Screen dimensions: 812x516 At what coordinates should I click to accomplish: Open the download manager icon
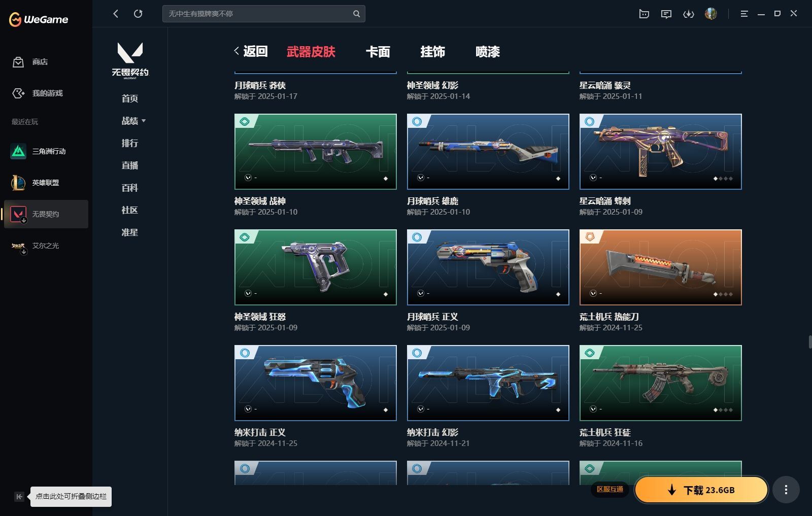click(689, 14)
